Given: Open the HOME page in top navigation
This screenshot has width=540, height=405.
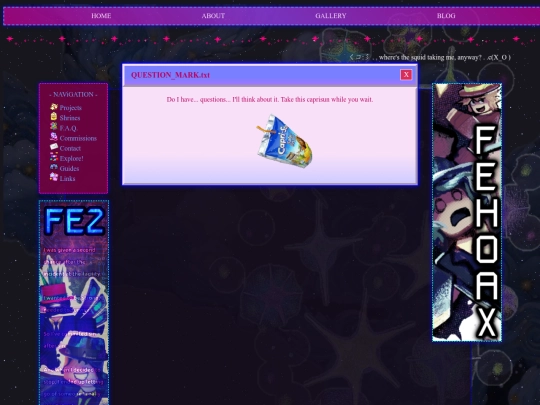Looking at the screenshot, I should [x=101, y=16].
